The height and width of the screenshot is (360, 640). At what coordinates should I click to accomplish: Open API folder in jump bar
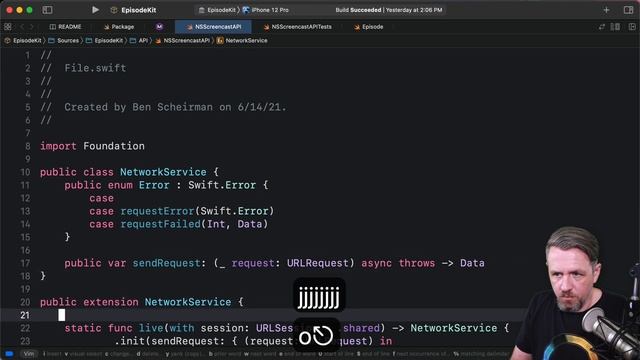[139, 40]
